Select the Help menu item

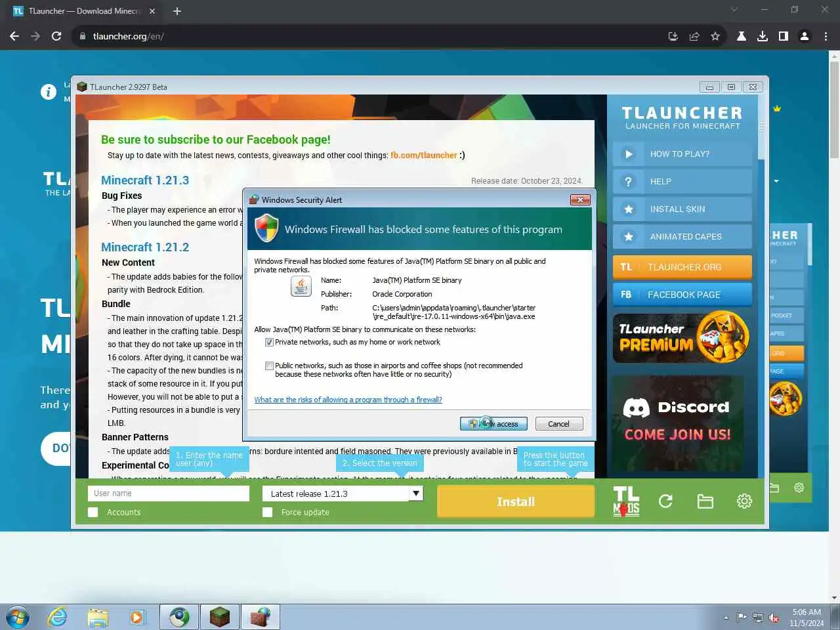(x=682, y=182)
